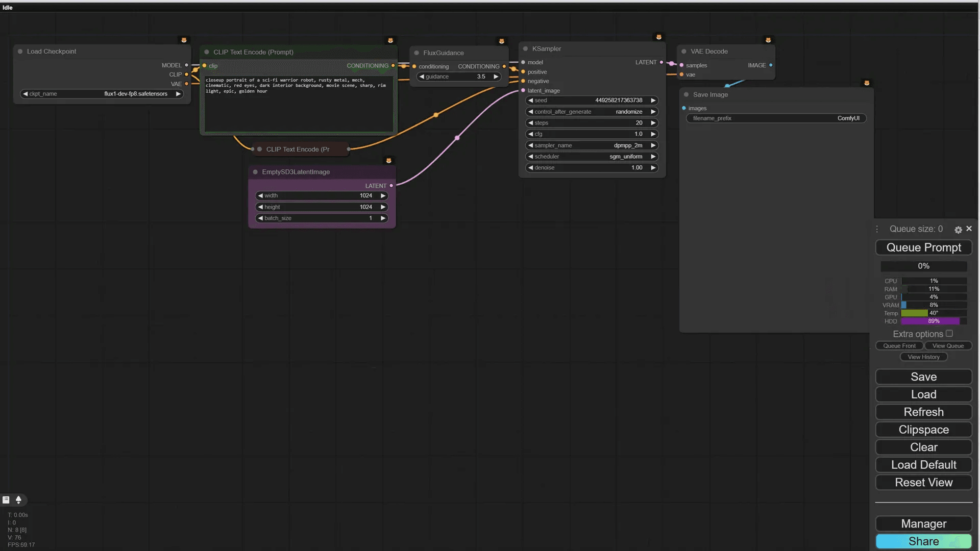Collapse the FluxGuidance node via its title circle
980x551 pixels.
[417, 53]
